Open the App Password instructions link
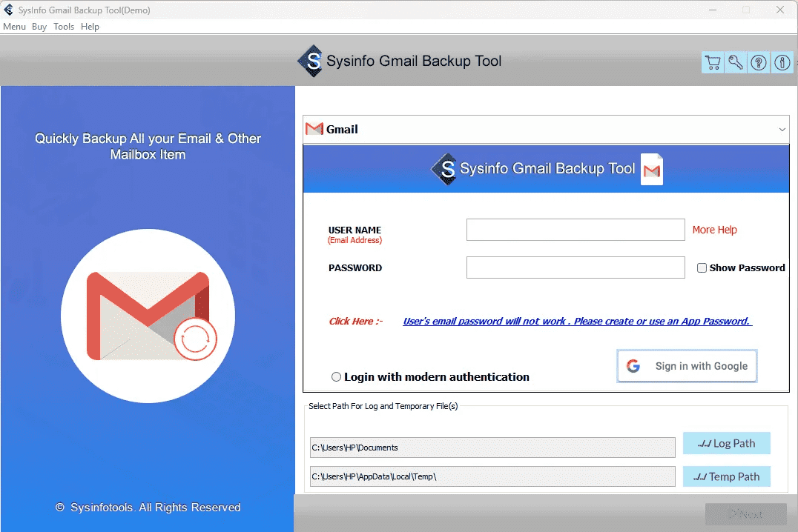 [577, 322]
